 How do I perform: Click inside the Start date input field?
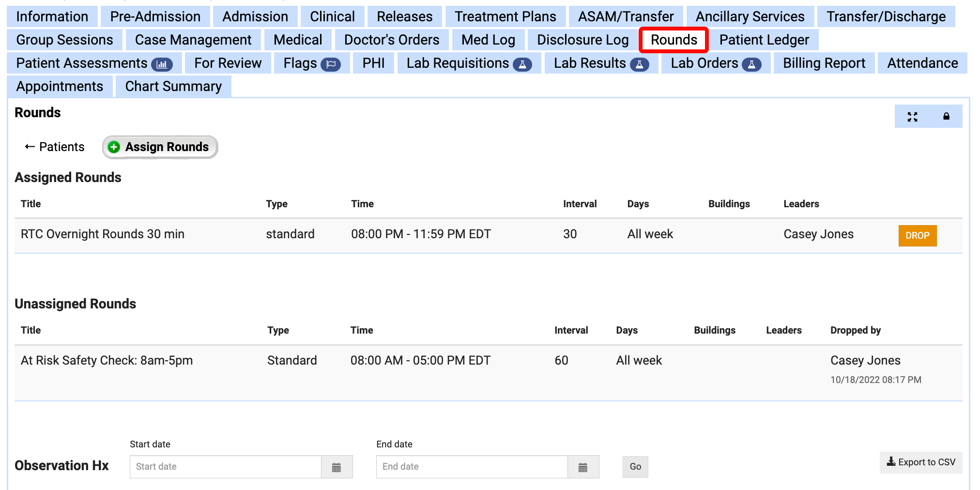pyautogui.click(x=223, y=467)
